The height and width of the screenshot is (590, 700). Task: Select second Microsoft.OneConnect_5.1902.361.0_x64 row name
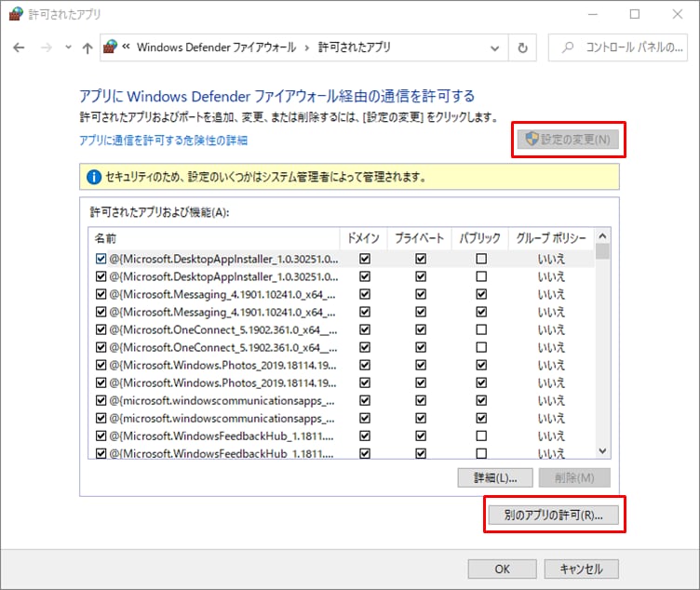click(x=223, y=348)
